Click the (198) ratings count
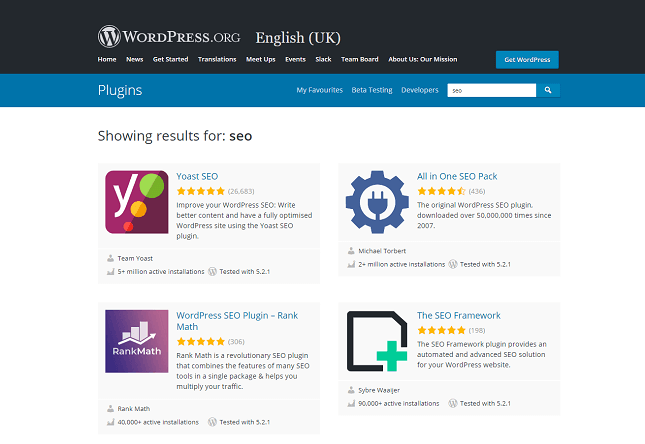 point(477,330)
